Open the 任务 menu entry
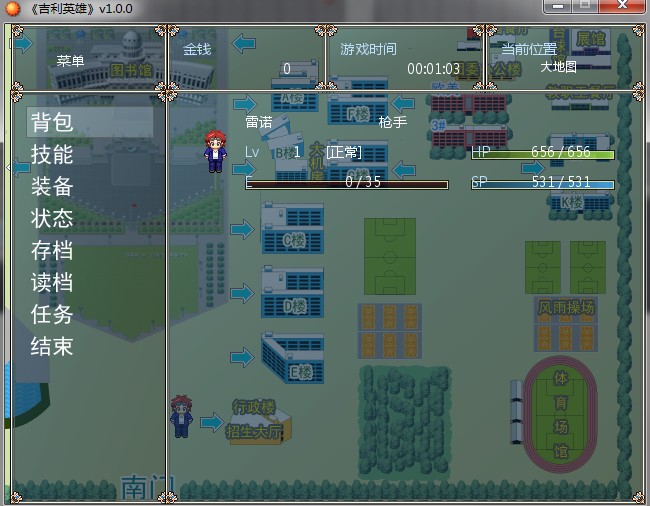 [x=52, y=314]
